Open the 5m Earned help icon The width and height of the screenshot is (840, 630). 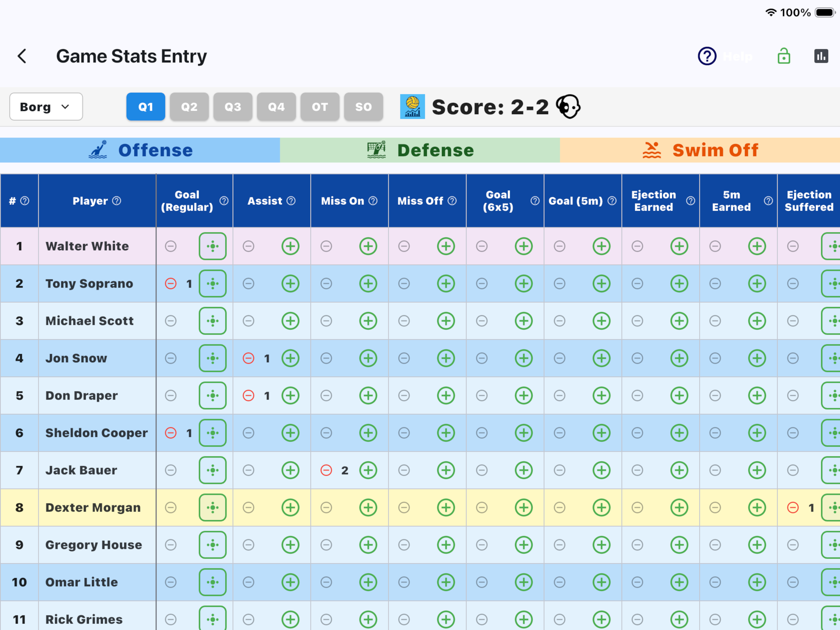(x=768, y=201)
